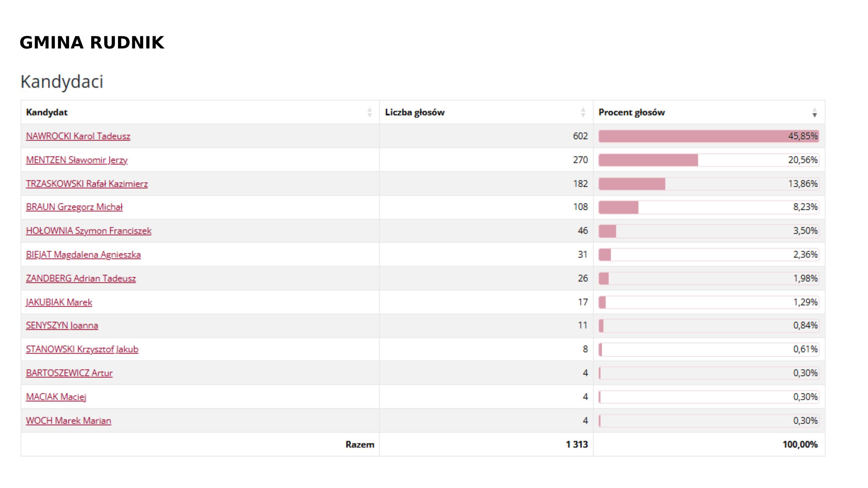Sort by Liczba głosów column arrows

[x=583, y=112]
